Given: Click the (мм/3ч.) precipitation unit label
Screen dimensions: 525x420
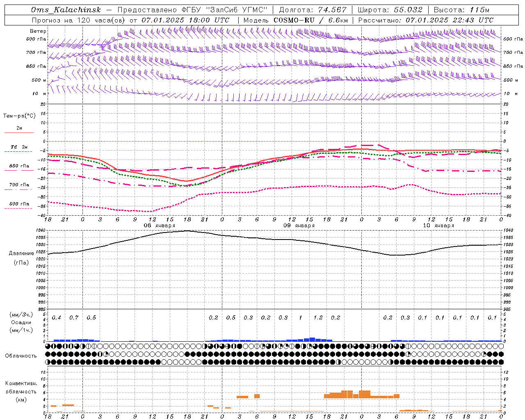Looking at the screenshot, I should (21, 315).
